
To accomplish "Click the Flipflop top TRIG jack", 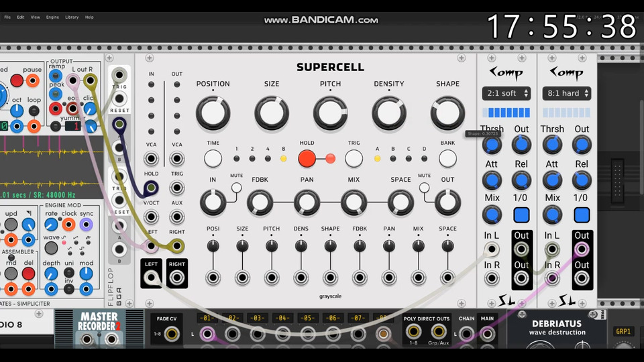I will click(x=119, y=75).
